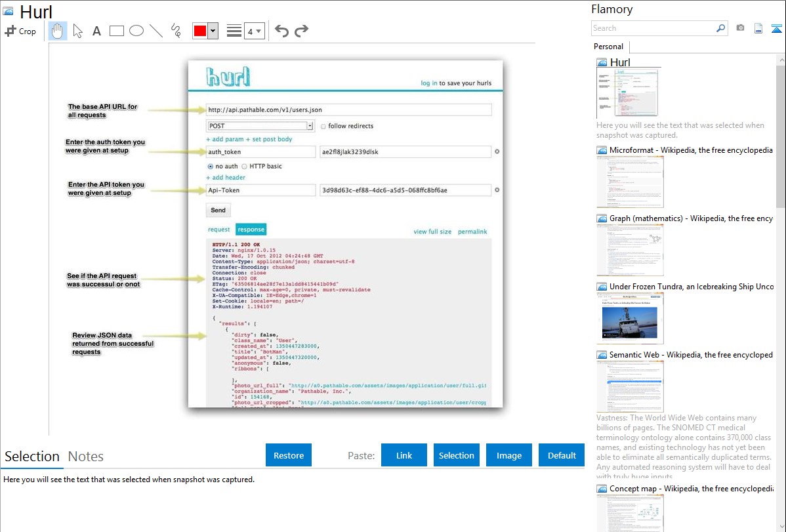
Task: Click the camera capture icon
Action: coord(740,28)
